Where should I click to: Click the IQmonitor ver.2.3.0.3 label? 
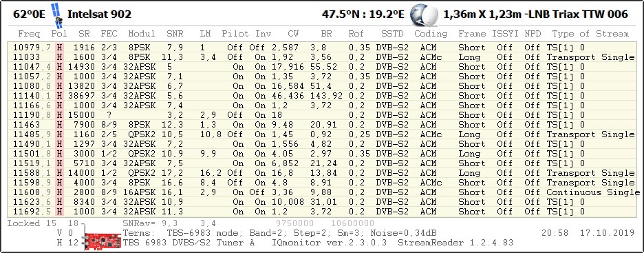click(329, 243)
